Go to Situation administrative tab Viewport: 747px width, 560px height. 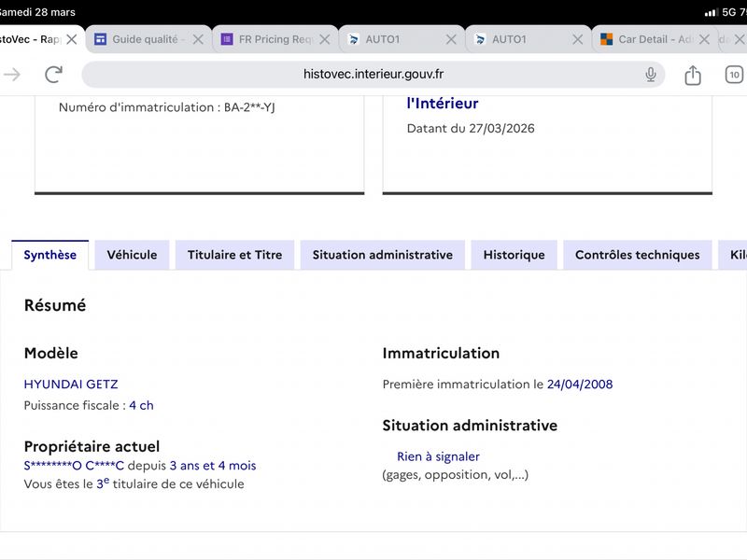[382, 255]
